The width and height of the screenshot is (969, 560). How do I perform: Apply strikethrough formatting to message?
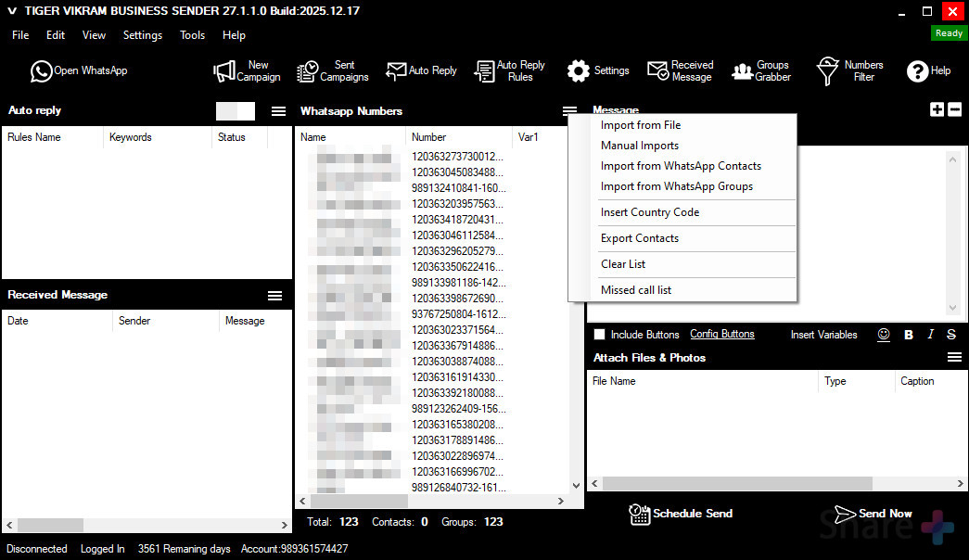pos(951,335)
